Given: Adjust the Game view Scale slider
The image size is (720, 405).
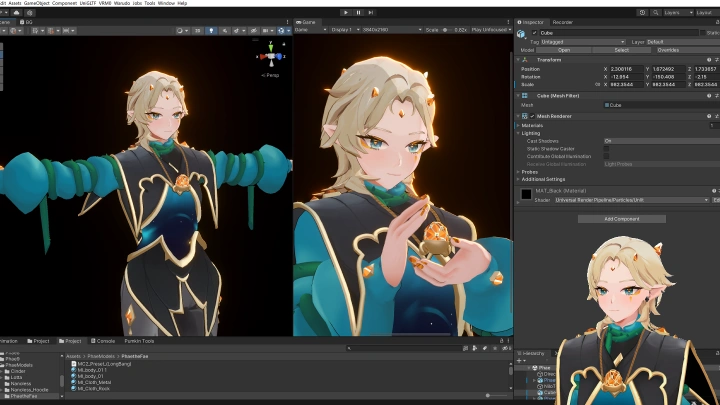Looking at the screenshot, I should click(444, 30).
